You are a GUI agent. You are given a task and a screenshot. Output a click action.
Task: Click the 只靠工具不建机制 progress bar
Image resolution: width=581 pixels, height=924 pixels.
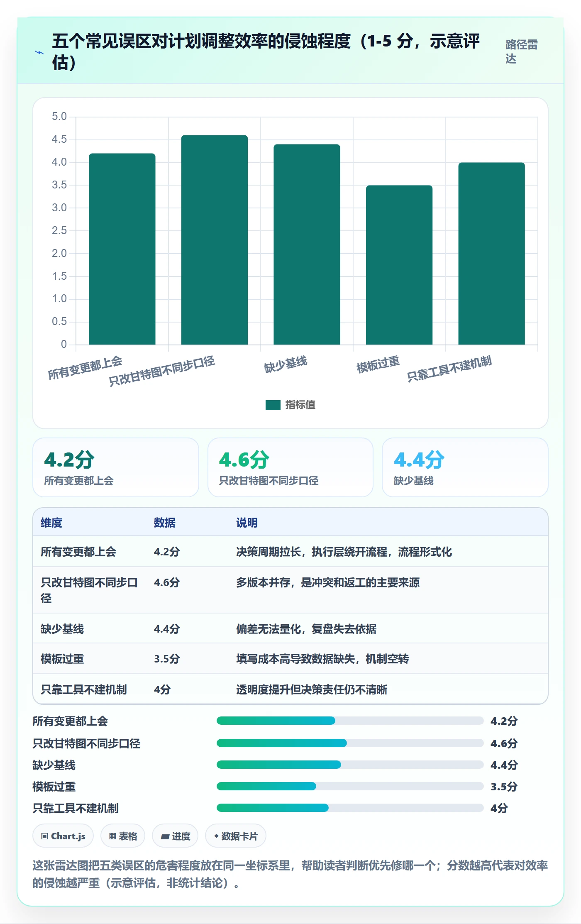350,808
